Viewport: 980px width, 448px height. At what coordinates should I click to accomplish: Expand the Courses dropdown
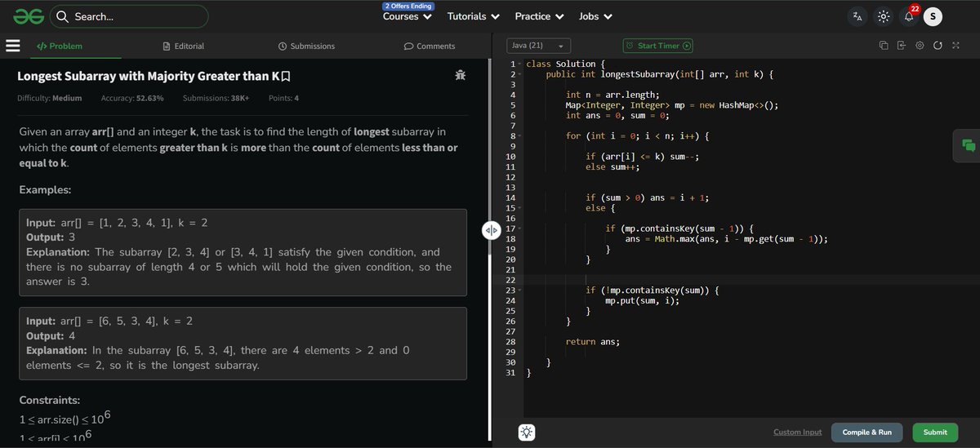(x=408, y=16)
